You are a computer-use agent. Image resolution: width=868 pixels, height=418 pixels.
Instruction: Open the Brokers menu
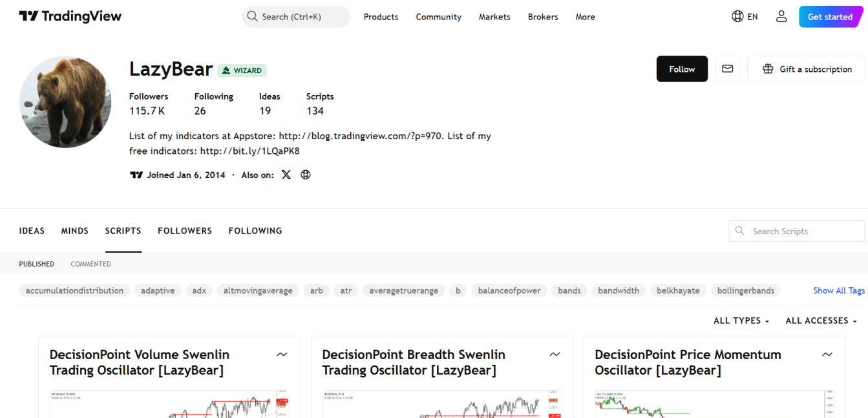(x=543, y=17)
